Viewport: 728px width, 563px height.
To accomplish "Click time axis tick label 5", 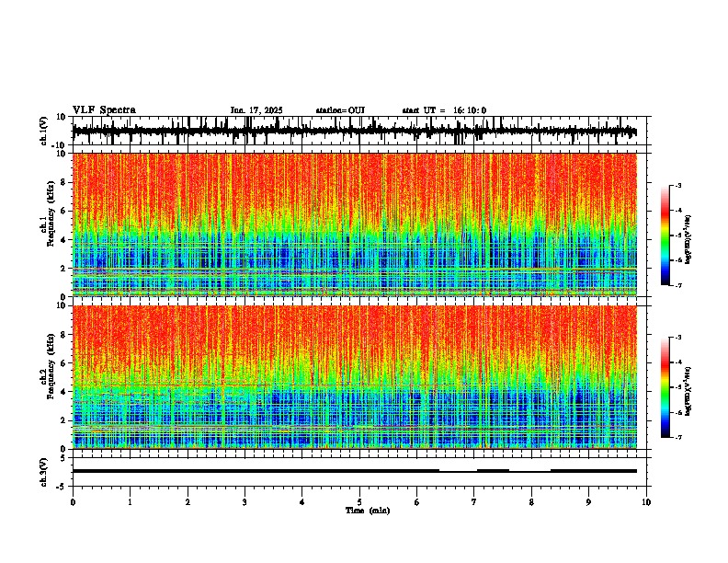I will (359, 502).
